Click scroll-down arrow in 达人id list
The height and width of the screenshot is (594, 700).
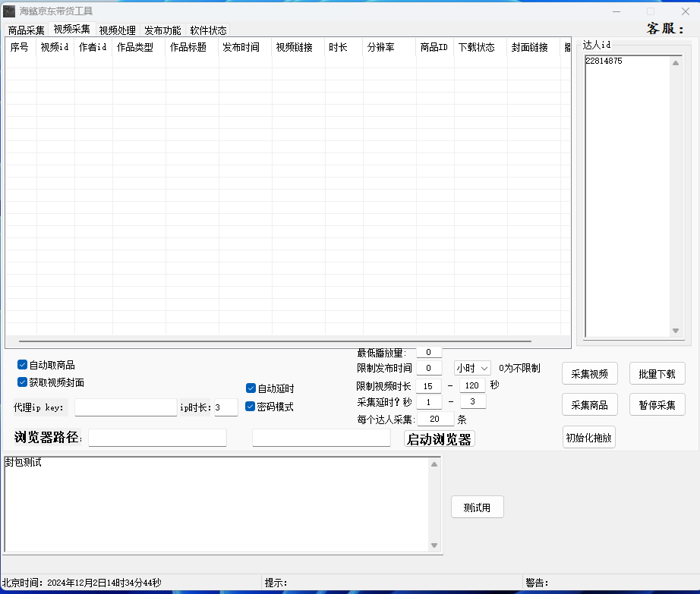coord(676,331)
